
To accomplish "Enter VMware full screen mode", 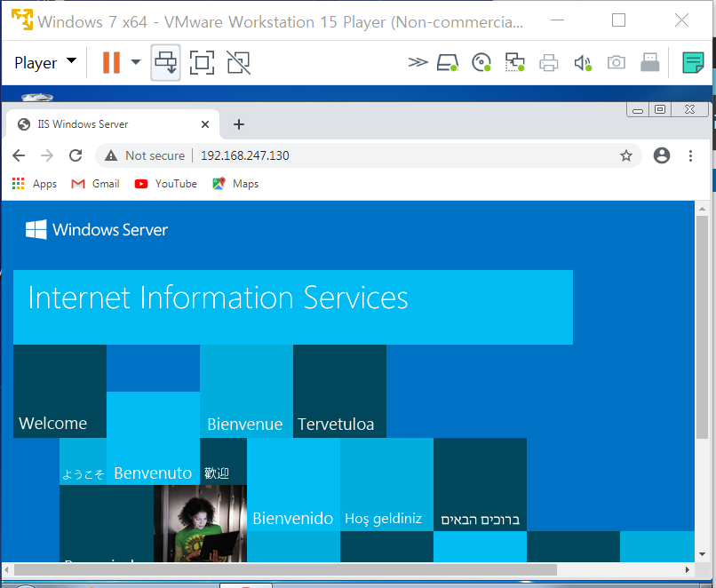I will click(202, 62).
